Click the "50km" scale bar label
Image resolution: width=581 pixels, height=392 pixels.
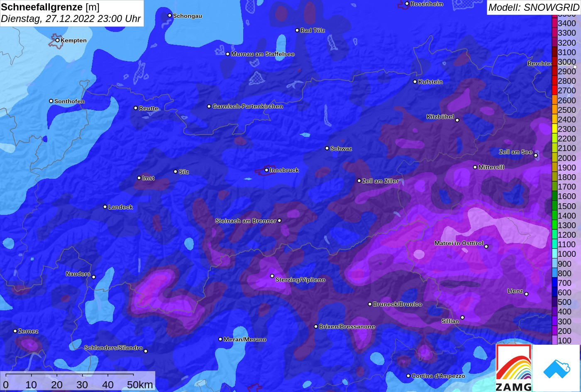point(140,385)
